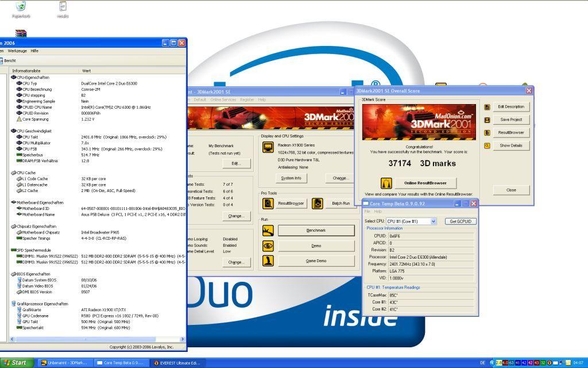Click the DE language indicator in the taskbar
Image resolution: width=588 pixels, height=368 pixels.
click(x=482, y=363)
